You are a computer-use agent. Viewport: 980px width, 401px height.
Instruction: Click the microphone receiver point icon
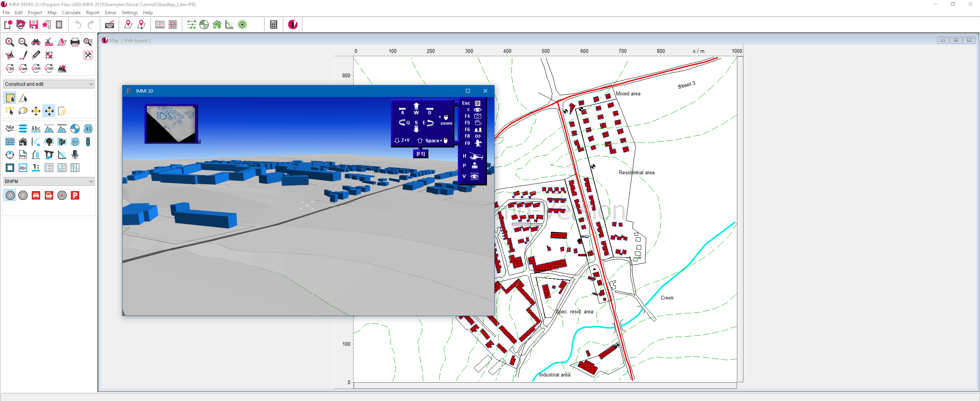point(75,155)
